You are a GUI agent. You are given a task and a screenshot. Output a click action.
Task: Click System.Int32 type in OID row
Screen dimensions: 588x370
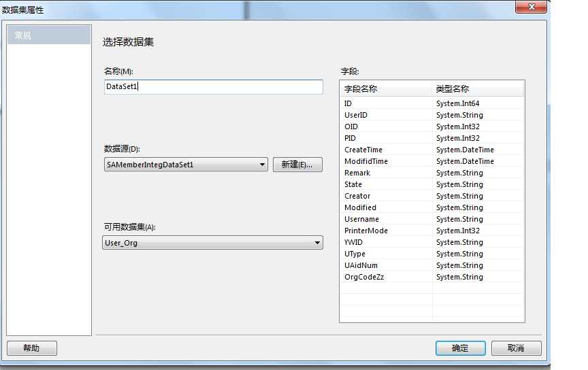click(x=458, y=127)
